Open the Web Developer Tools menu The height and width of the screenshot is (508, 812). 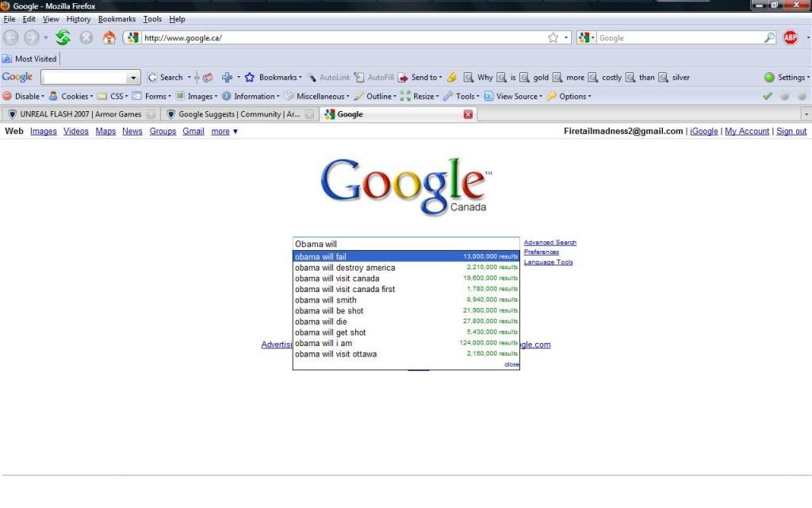point(461,96)
